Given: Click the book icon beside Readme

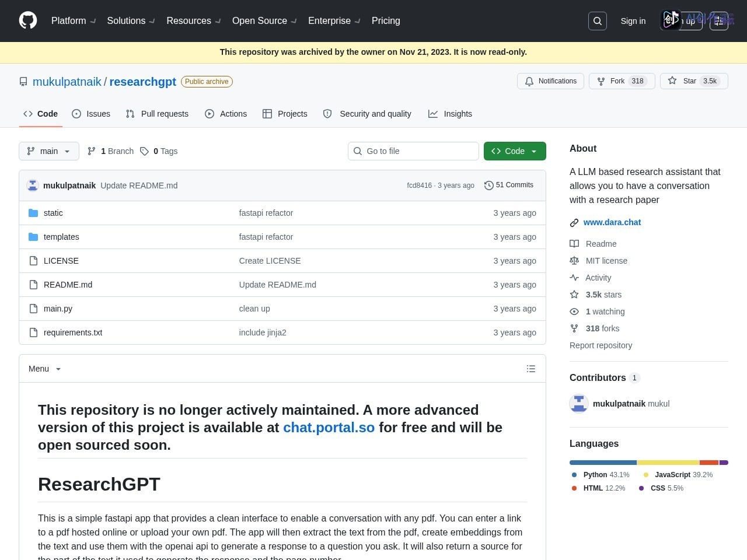Looking at the screenshot, I should click(x=574, y=244).
